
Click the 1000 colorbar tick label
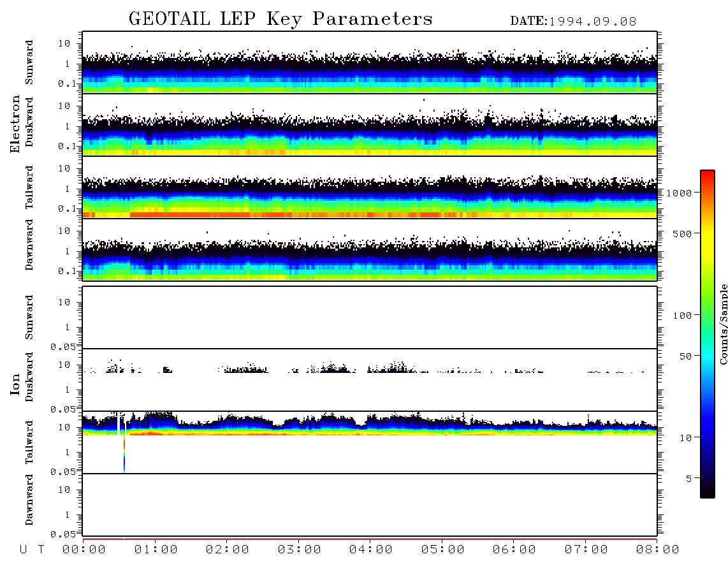pyautogui.click(x=680, y=193)
